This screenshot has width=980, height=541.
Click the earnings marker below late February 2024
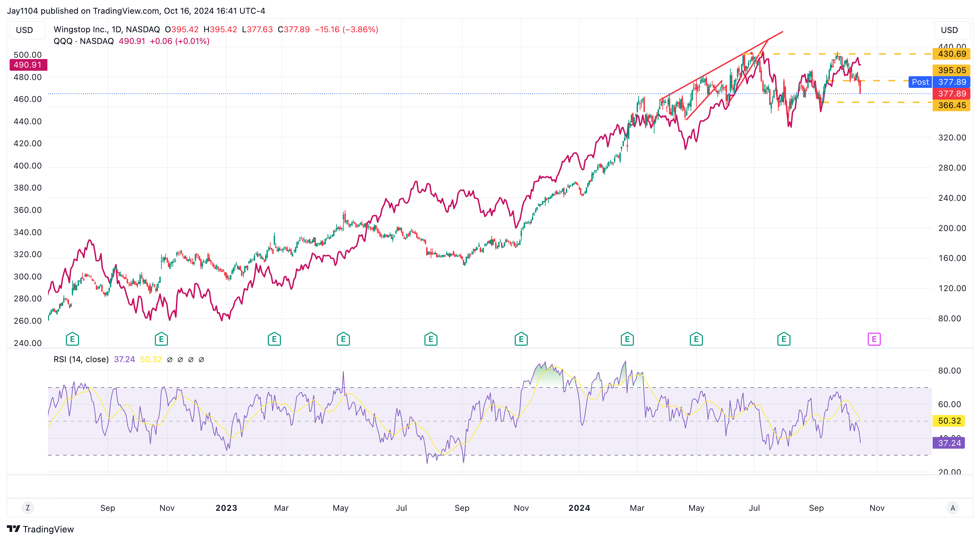(627, 338)
